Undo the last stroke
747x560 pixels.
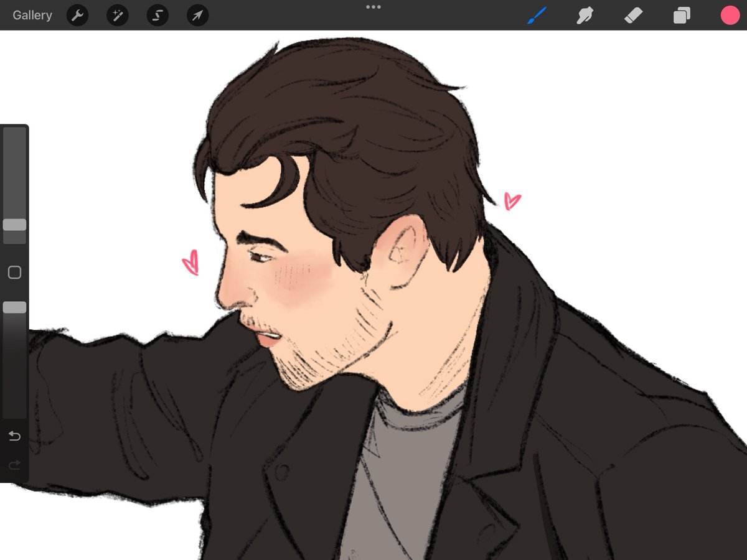pos(14,436)
